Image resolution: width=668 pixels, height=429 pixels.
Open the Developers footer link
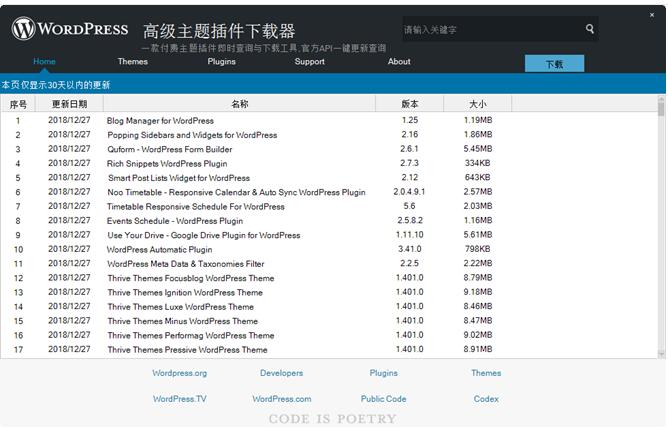[282, 373]
